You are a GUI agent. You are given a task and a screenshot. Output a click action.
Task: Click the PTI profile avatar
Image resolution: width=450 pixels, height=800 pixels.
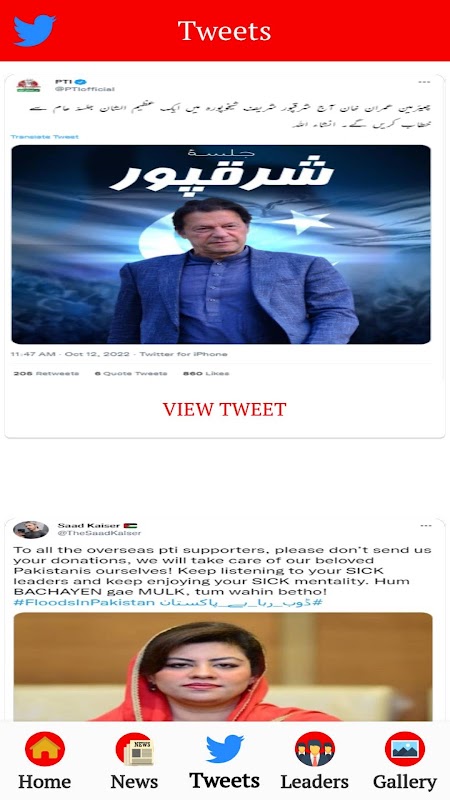28,85
